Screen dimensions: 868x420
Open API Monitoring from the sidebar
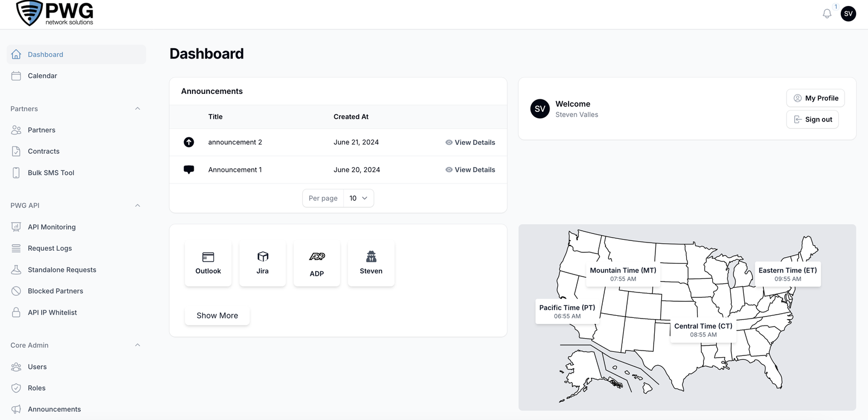76,227
